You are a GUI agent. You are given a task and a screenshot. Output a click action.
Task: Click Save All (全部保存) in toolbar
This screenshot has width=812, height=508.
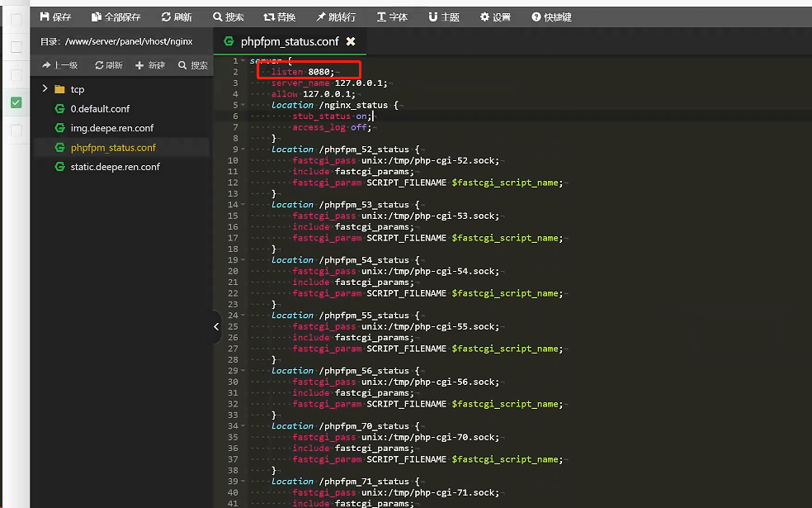click(116, 17)
